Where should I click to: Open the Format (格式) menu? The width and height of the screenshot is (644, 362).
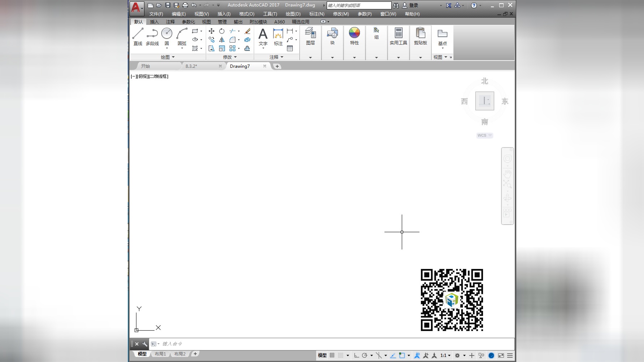(x=247, y=14)
